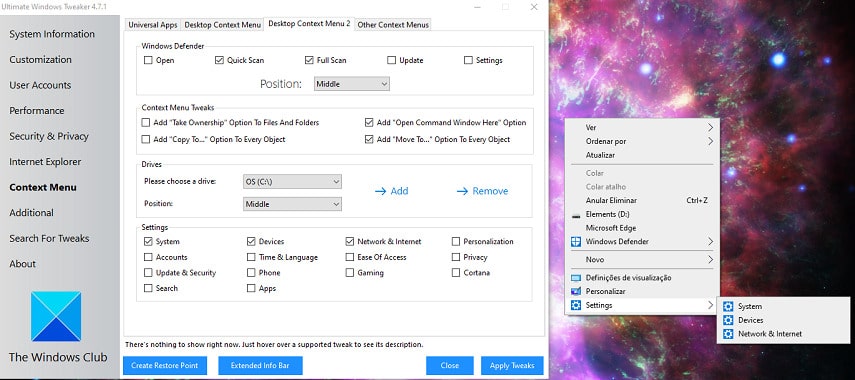
Task: Enable Add Copy To option checkbox
Action: [x=146, y=140]
